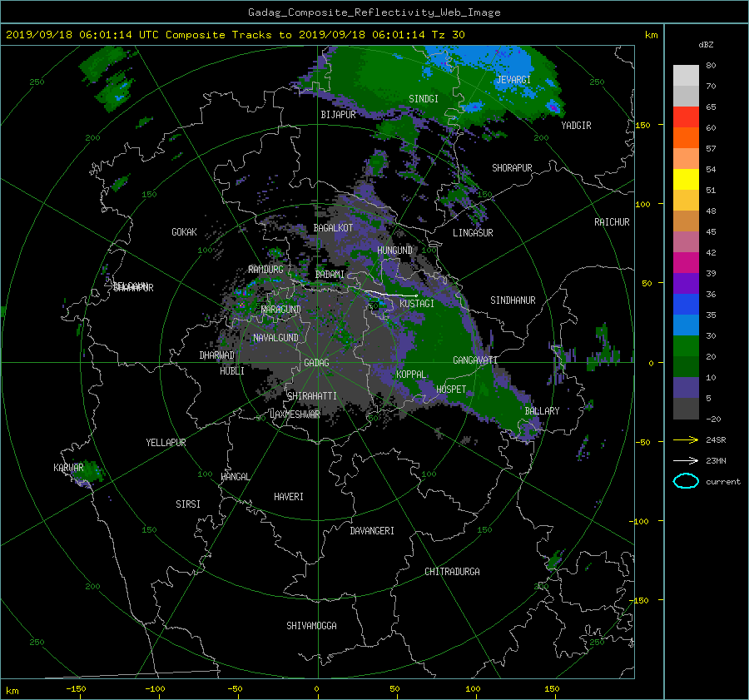Screen dimensions: 749x700
Task: Pick the dark gray swatch between 5 and -20 dBZ
Action: point(686,408)
